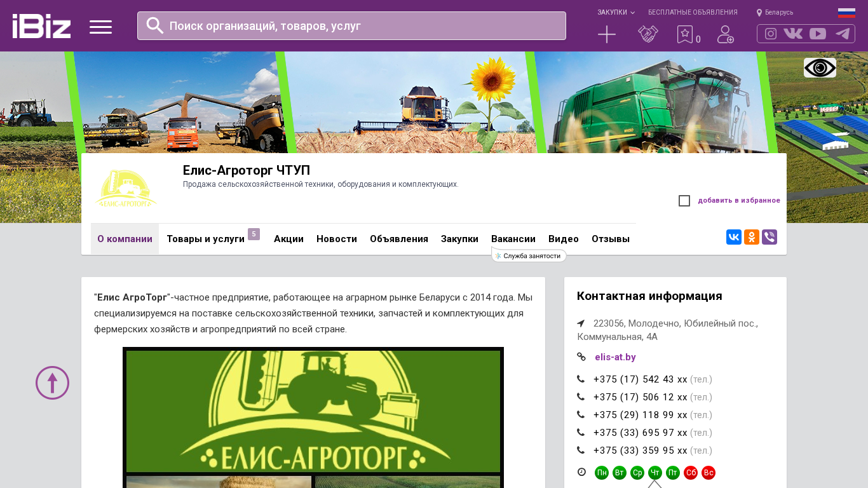The height and width of the screenshot is (488, 868).
Task: Click the Елис-Агроторг company logo thumbnail
Action: 126,188
